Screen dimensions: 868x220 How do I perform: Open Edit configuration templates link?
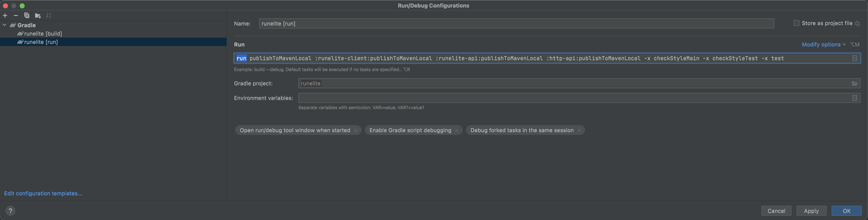pos(43,193)
